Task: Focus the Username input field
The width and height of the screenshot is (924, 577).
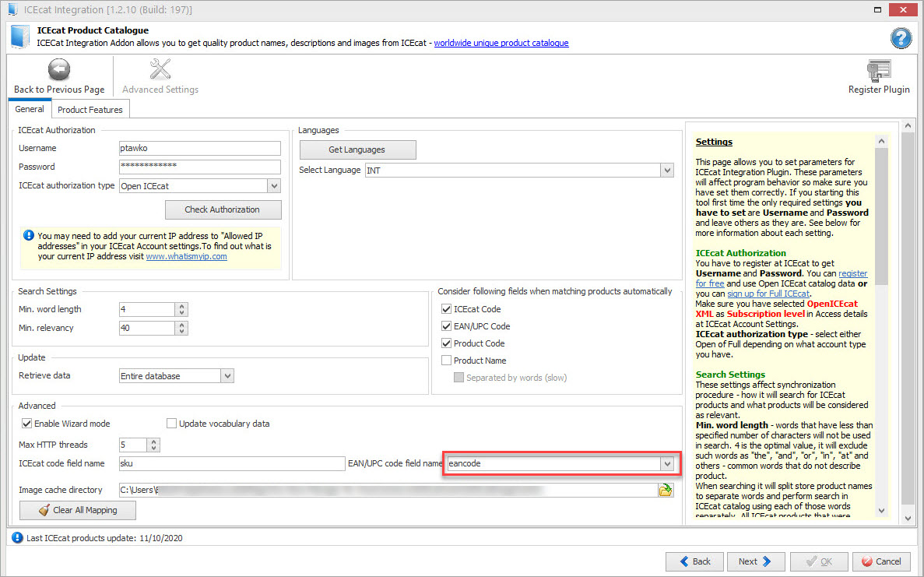Action: (x=200, y=148)
